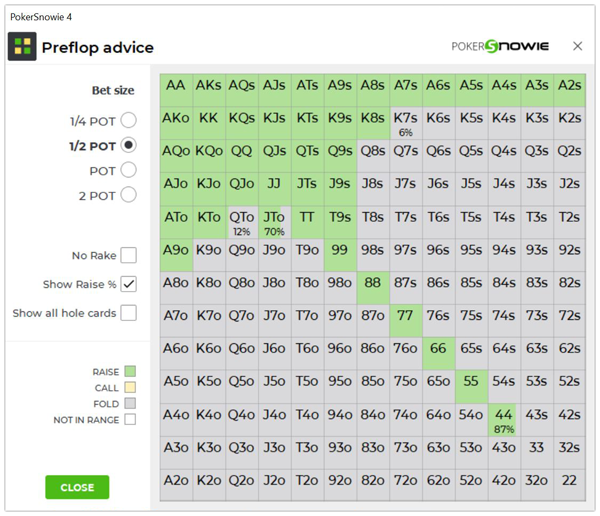Click the PokerSnowie green app icon
The width and height of the screenshot is (600, 516).
pyautogui.click(x=22, y=47)
